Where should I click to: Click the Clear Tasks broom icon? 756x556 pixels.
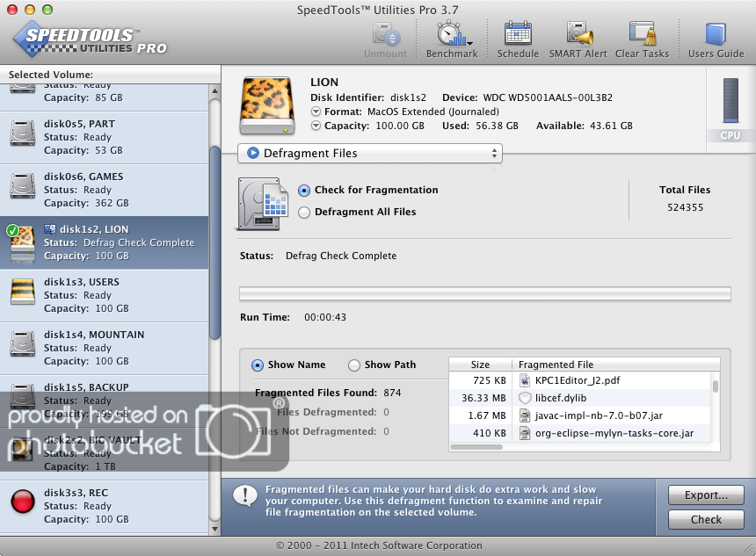point(642,34)
